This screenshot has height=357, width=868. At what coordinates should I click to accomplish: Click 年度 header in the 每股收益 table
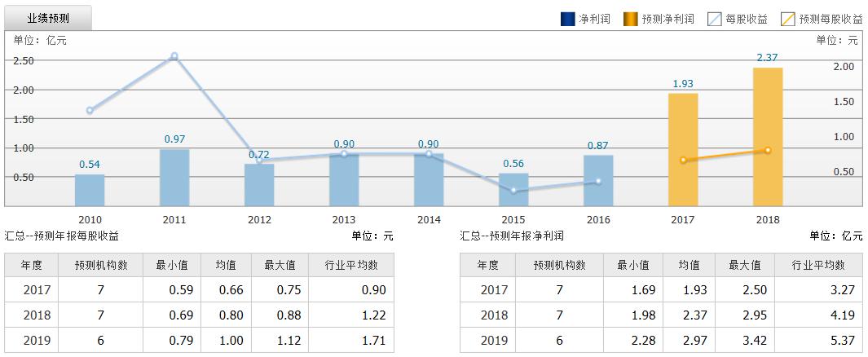[x=37, y=265]
